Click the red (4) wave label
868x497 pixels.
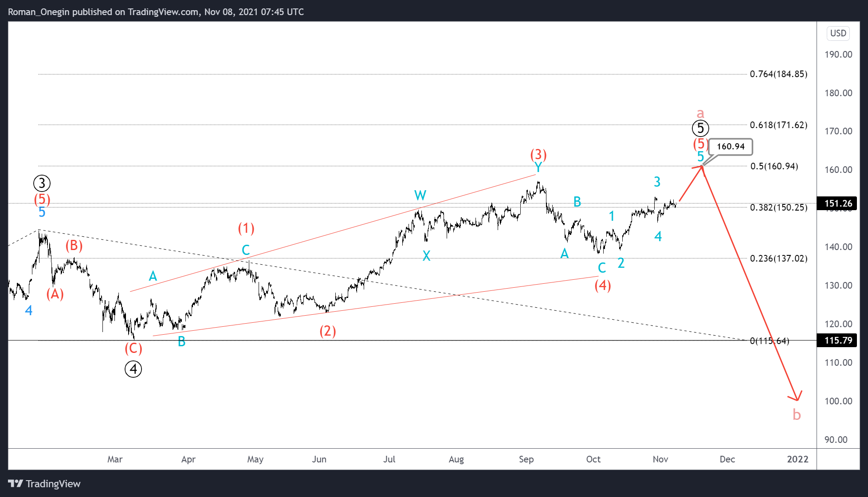[603, 286]
